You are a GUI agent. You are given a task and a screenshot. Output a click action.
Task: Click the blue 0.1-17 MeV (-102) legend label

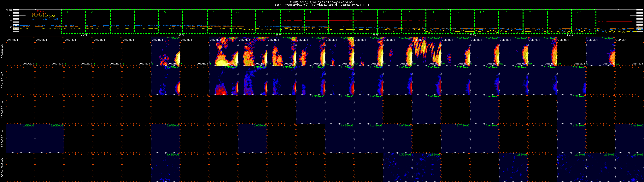(45, 19)
